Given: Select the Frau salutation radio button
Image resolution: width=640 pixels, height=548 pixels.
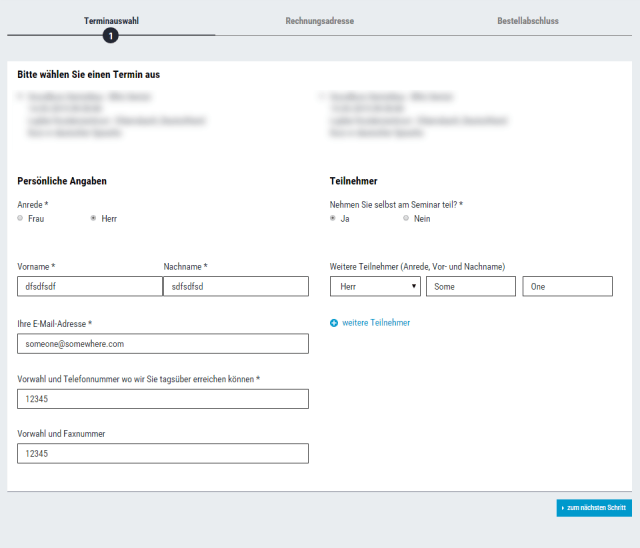Looking at the screenshot, I should point(20,218).
